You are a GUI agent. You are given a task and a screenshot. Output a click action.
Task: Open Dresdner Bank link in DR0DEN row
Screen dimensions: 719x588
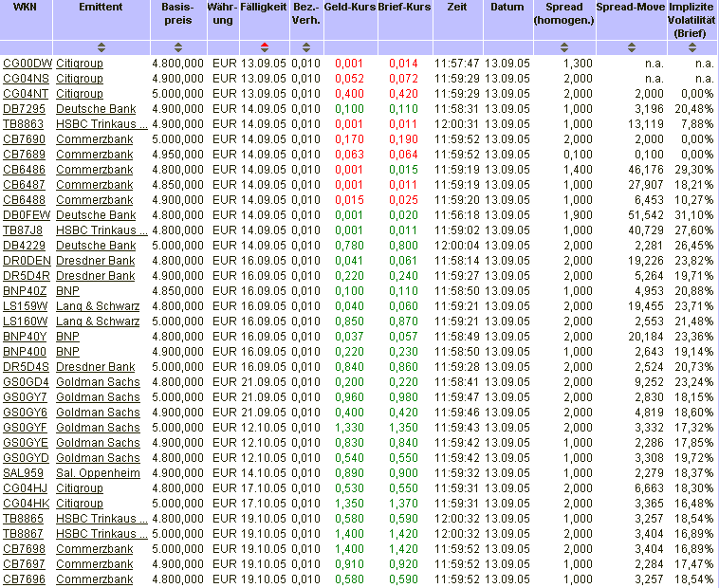(x=96, y=260)
